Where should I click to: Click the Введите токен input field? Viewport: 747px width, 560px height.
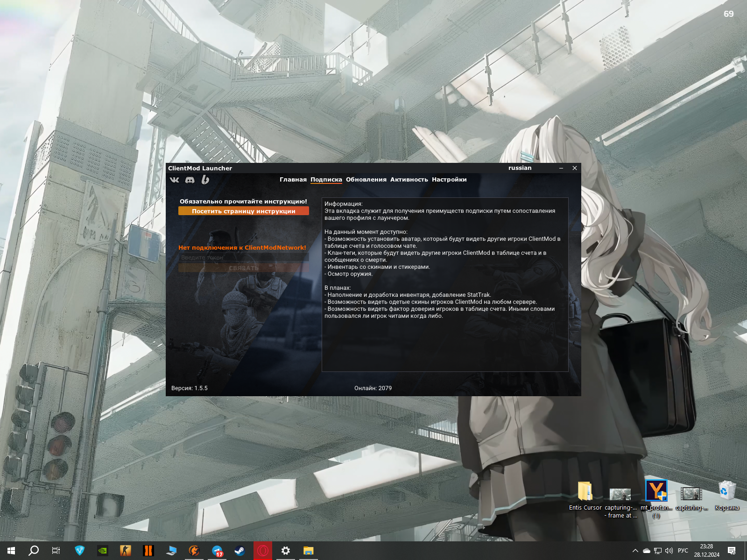[243, 258]
